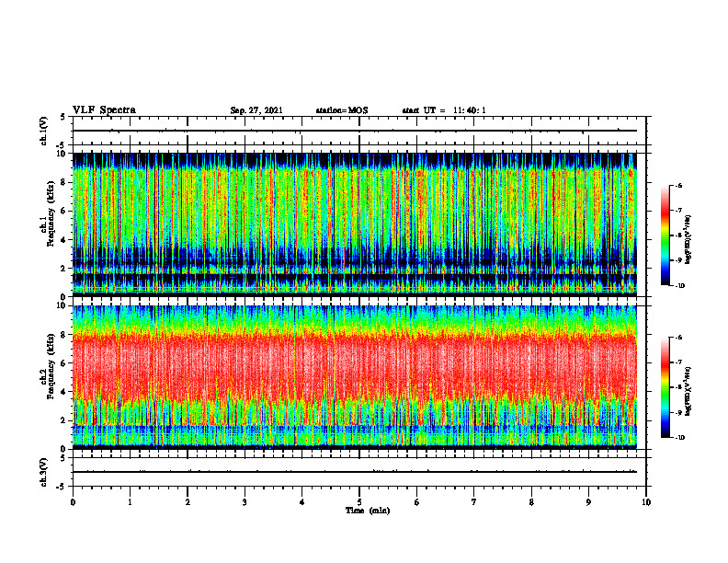Image resolution: width=728 pixels, height=563 pixels.
Task: Click the time axis tick label '10'
Action: point(646,502)
